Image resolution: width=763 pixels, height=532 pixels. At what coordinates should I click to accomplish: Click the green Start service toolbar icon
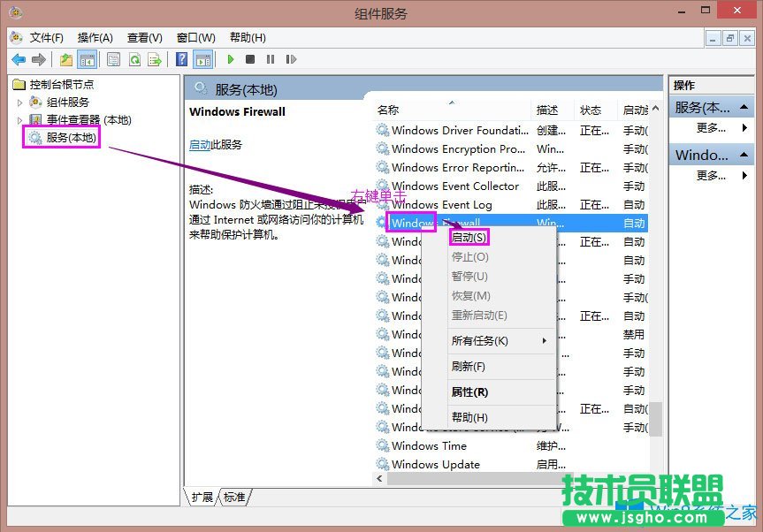pyautogui.click(x=229, y=59)
